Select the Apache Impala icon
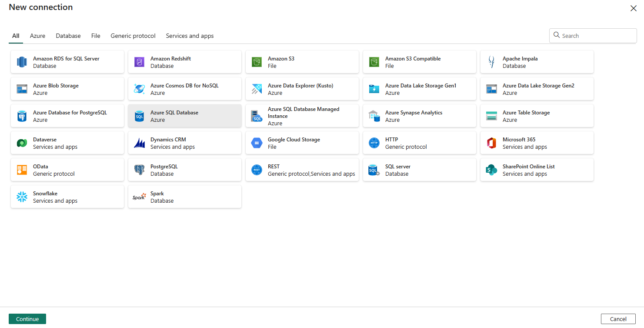 pos(491,62)
